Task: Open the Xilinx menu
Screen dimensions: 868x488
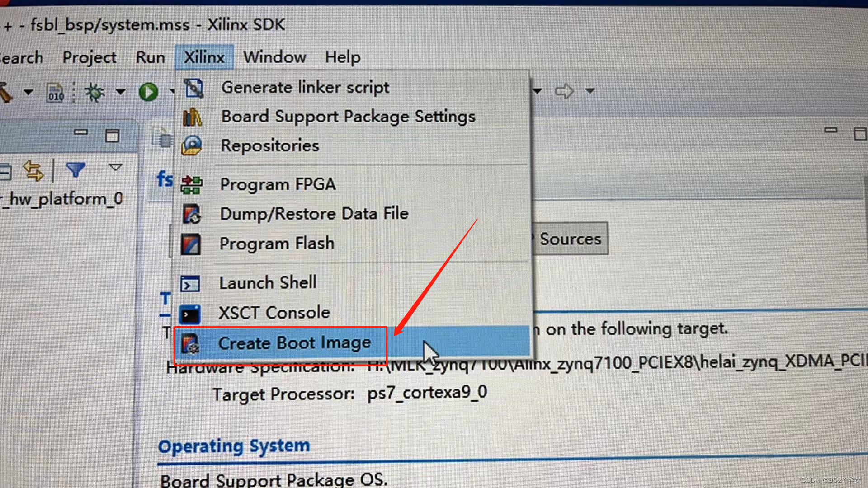Action: 204,56
